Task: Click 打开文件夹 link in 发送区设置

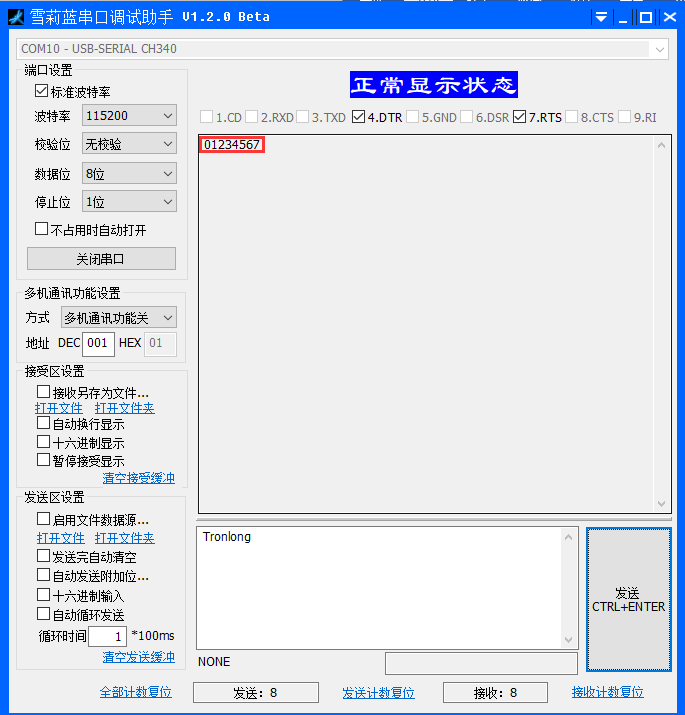Action: point(125,538)
